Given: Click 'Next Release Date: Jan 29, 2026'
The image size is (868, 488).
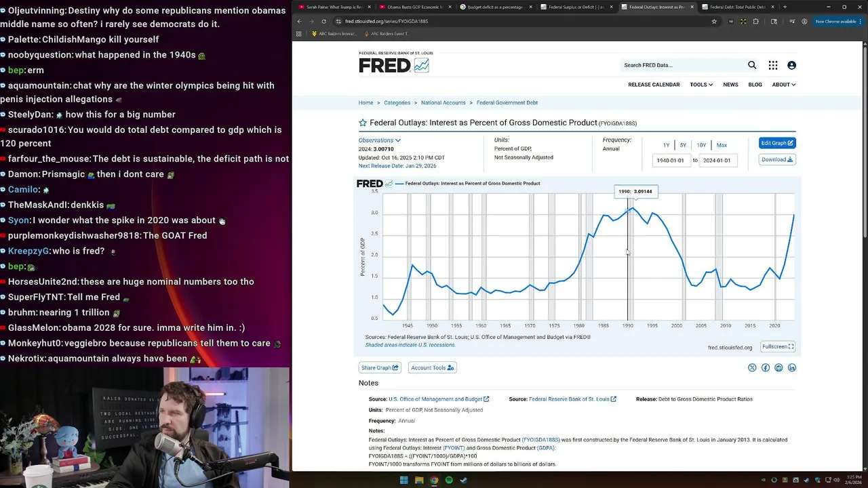Looking at the screenshot, I should pyautogui.click(x=397, y=166).
